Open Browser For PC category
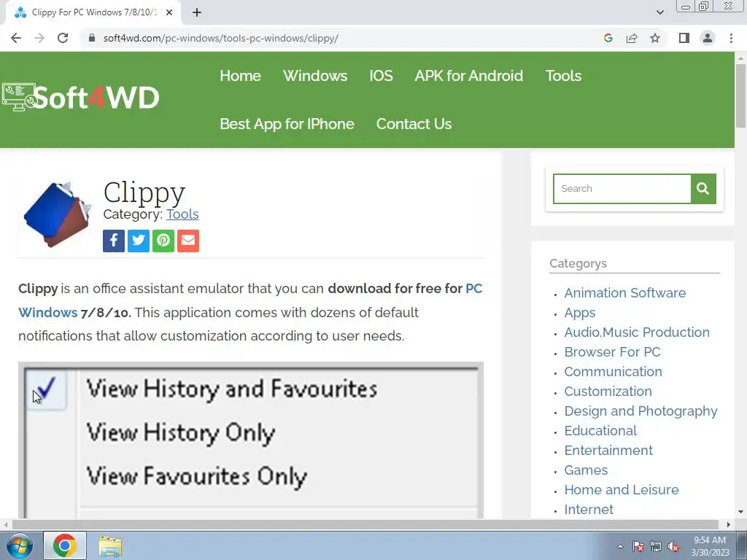 coord(612,352)
